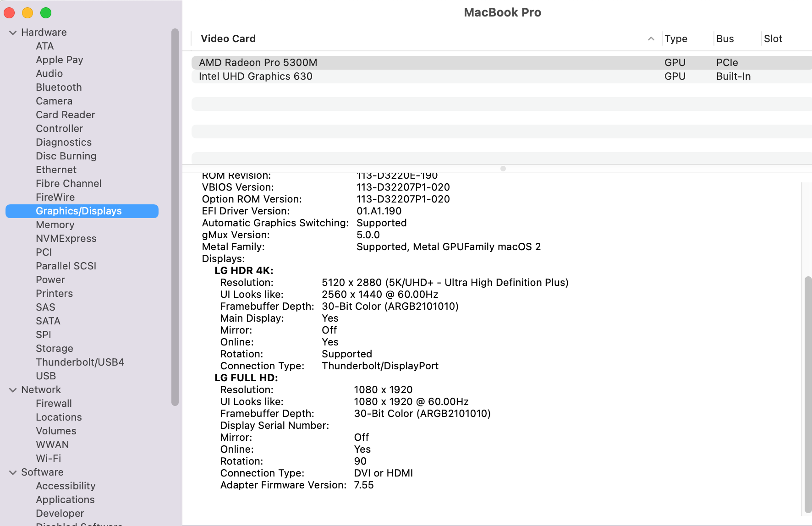Collapse the Hardware section

[x=13, y=33]
